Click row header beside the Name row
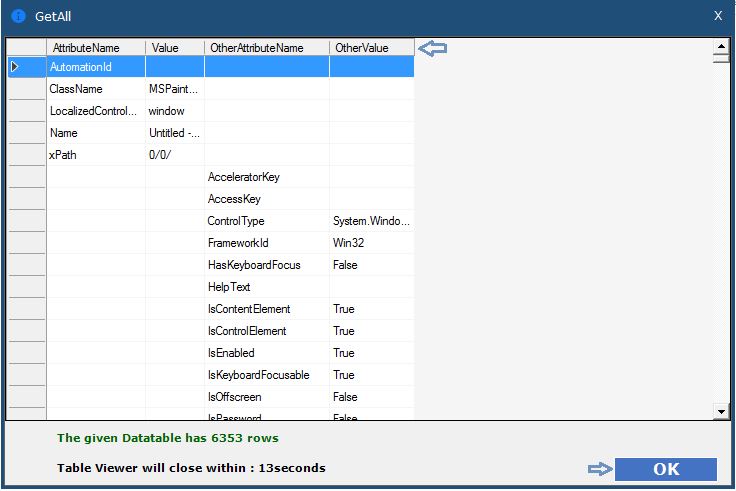The width and height of the screenshot is (736, 491). pos(26,133)
